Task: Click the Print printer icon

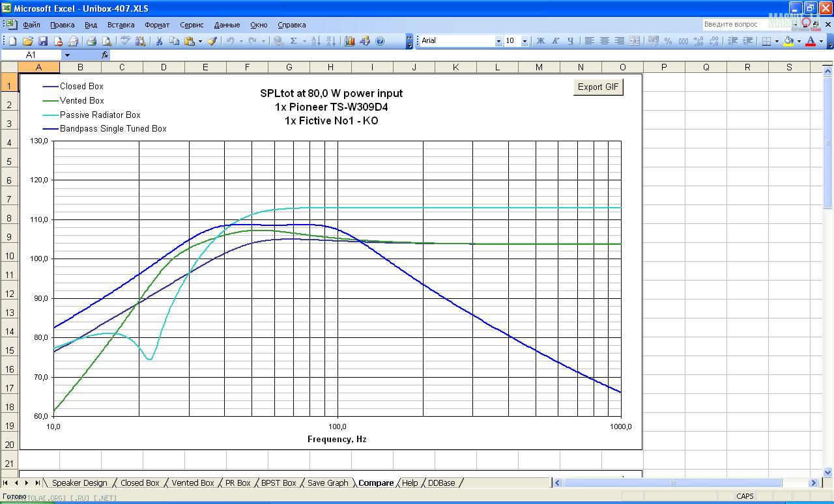Action: [x=91, y=41]
